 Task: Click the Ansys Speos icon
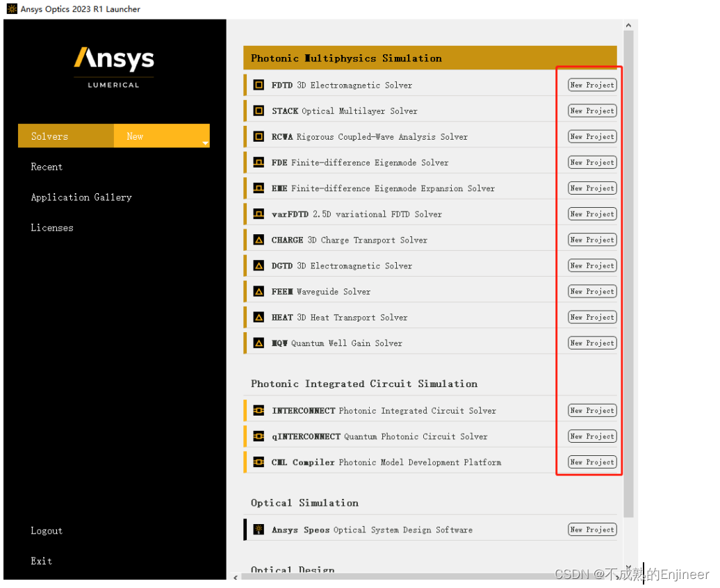point(259,529)
